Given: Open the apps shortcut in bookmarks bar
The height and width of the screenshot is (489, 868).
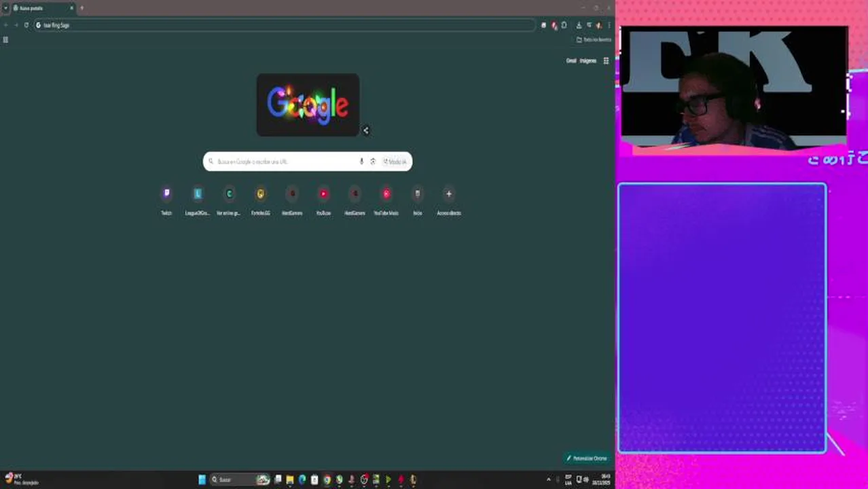Looking at the screenshot, I should [5, 39].
